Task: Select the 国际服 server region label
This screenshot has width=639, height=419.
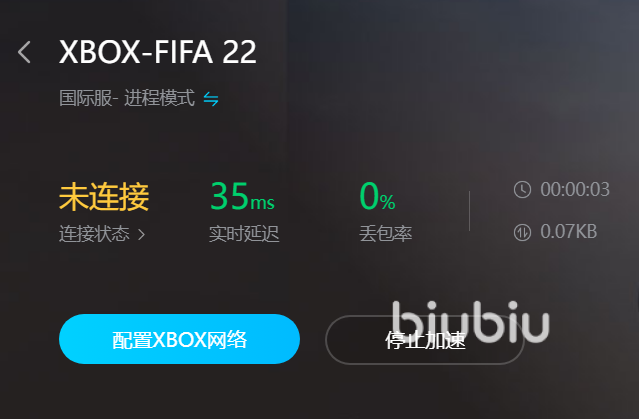Action: [x=86, y=98]
